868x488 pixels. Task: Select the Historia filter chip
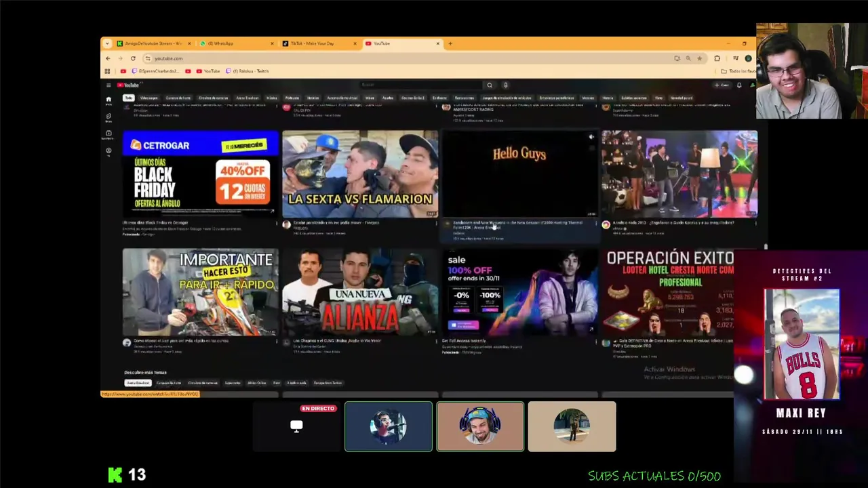click(x=608, y=98)
